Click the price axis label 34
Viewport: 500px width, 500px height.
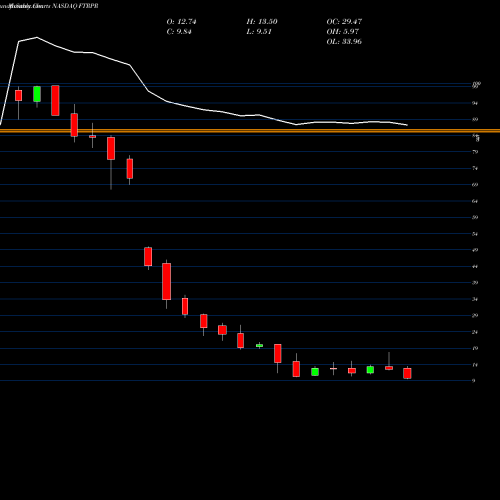[x=475, y=299]
